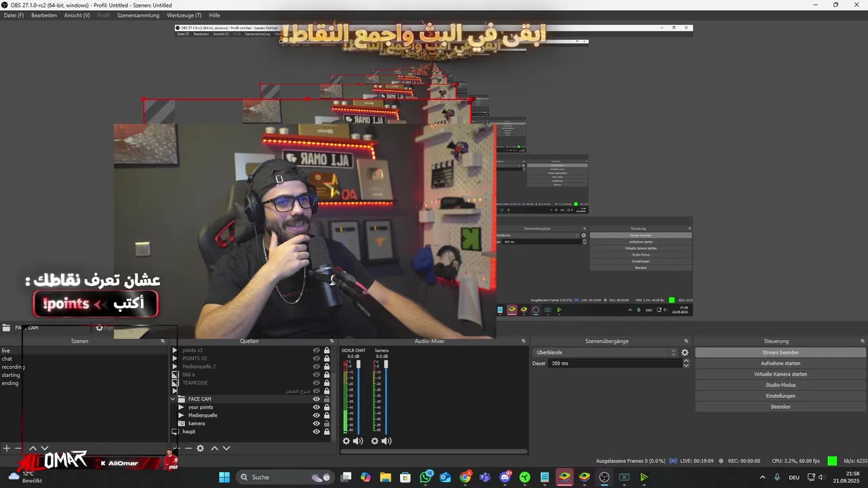Open transition properties gear next to Überblende
The image size is (868, 488).
coord(685,352)
